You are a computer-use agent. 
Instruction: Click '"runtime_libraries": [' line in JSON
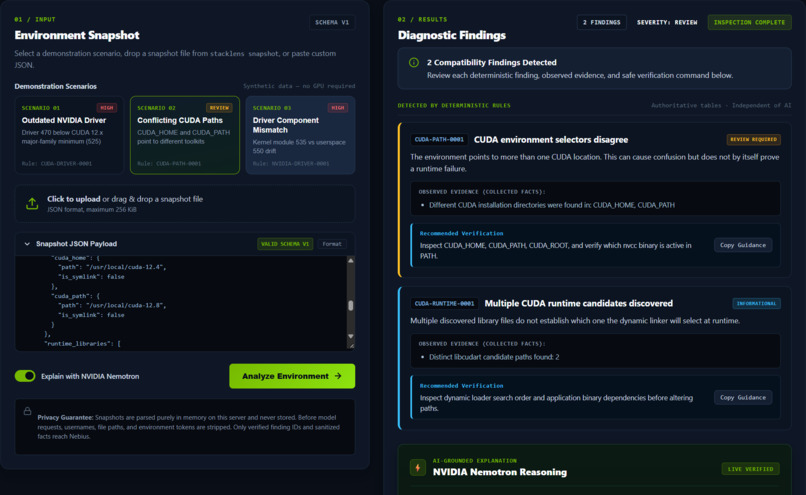[82, 343]
